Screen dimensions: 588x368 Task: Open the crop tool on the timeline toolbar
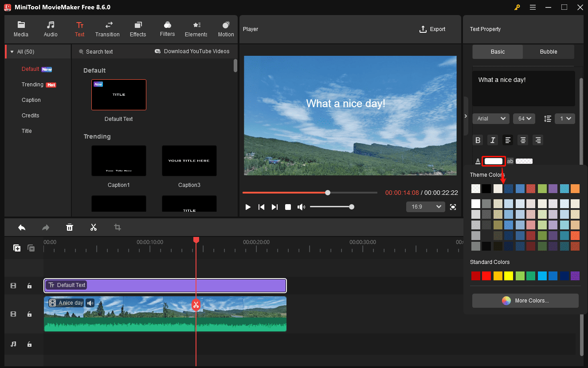118,227
